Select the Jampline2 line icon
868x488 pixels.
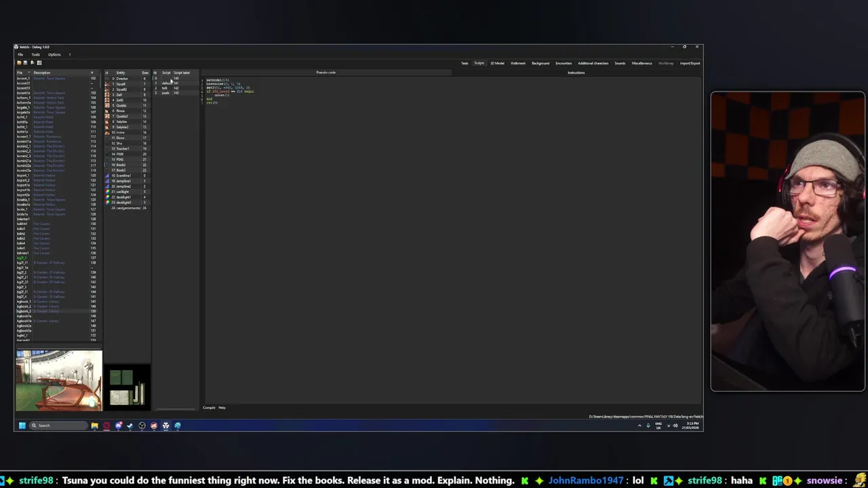pyautogui.click(x=107, y=186)
